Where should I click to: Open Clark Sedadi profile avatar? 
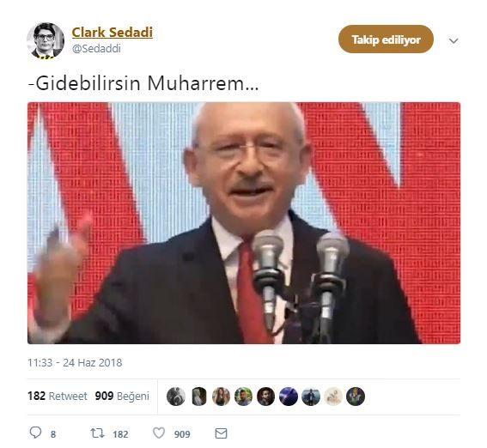coord(46,40)
